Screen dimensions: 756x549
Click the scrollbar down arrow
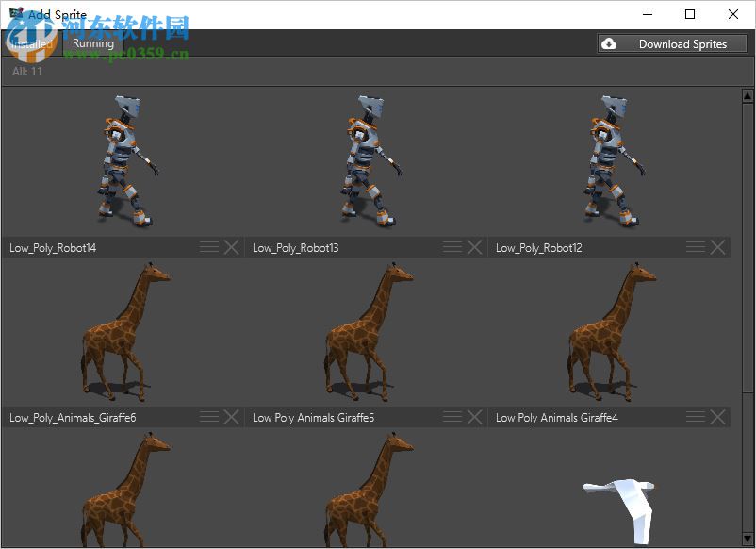coord(748,540)
